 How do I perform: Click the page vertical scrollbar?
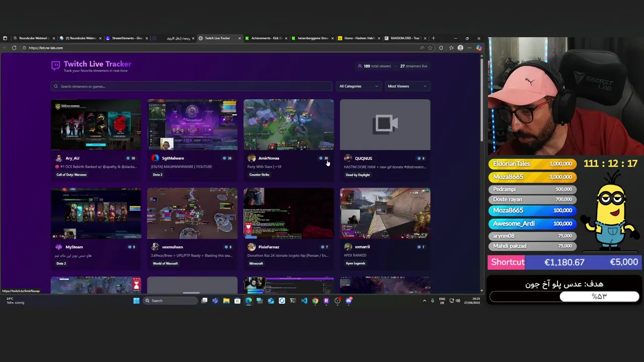coord(481,101)
